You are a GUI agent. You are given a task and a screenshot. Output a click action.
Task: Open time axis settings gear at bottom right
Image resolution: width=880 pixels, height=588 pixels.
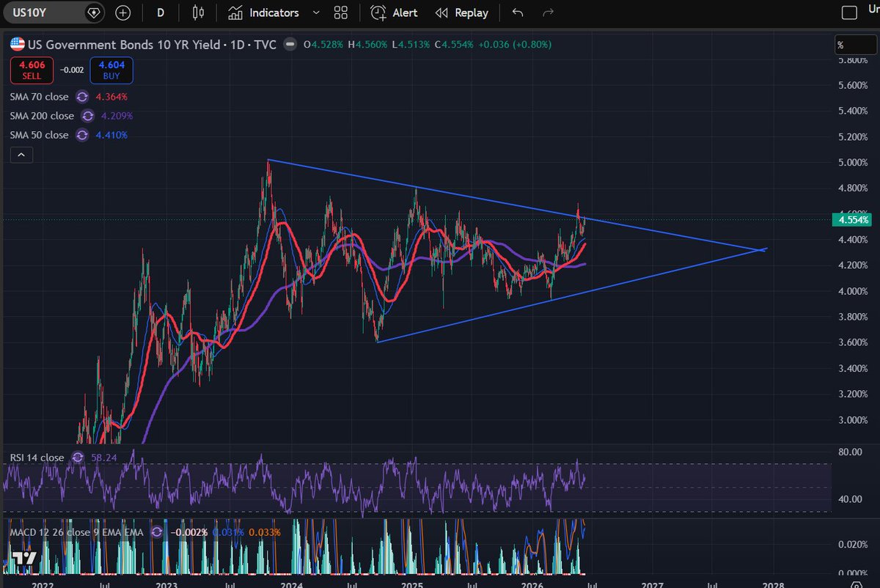click(856, 586)
